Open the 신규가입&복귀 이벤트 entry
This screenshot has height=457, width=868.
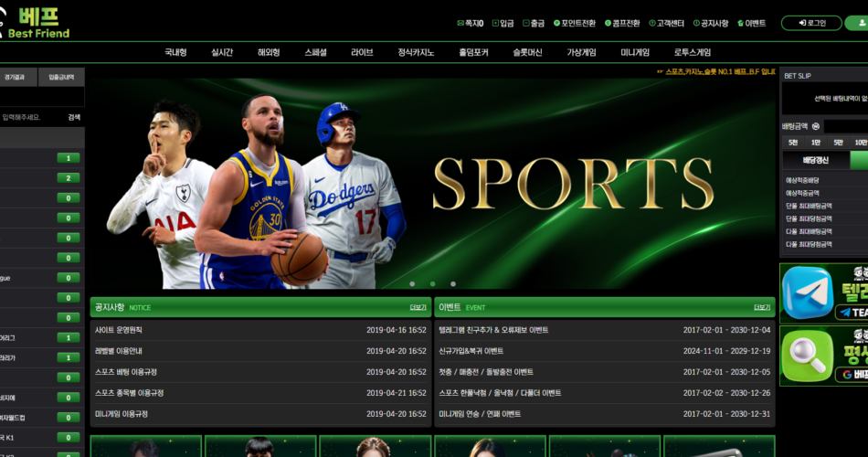(x=471, y=351)
